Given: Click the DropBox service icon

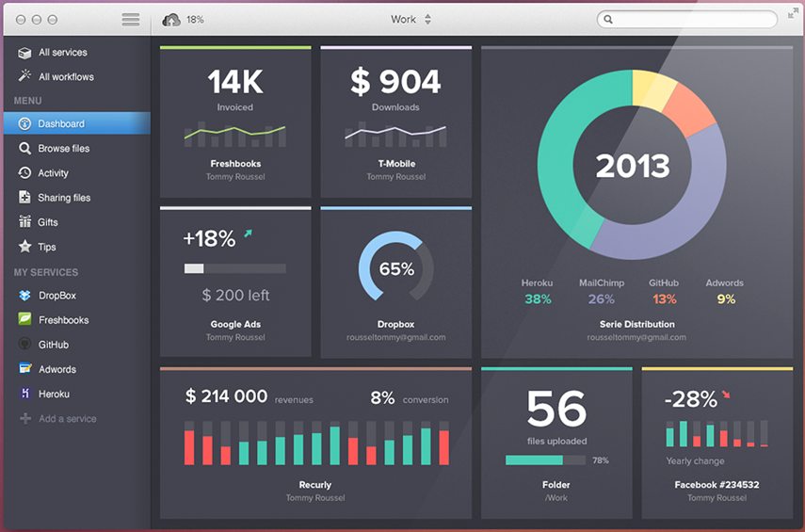Looking at the screenshot, I should pyautogui.click(x=24, y=296).
